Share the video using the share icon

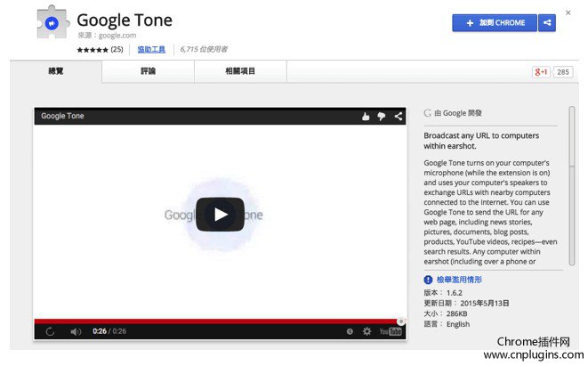(x=399, y=117)
